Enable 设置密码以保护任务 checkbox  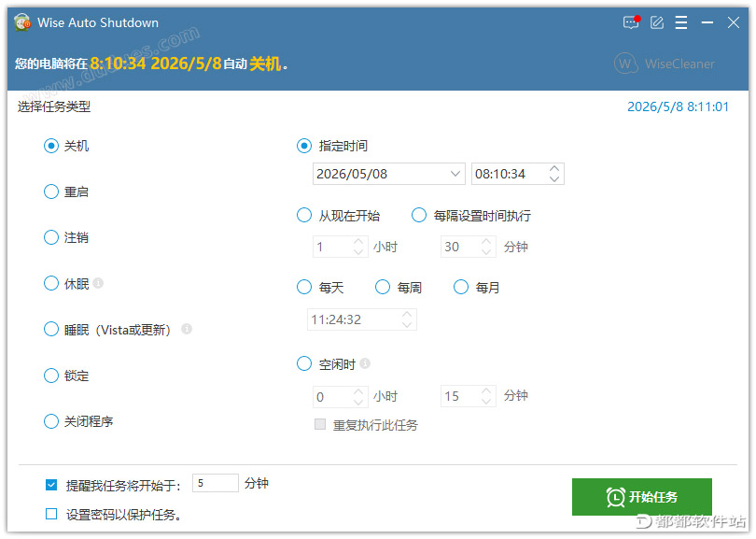tap(51, 514)
